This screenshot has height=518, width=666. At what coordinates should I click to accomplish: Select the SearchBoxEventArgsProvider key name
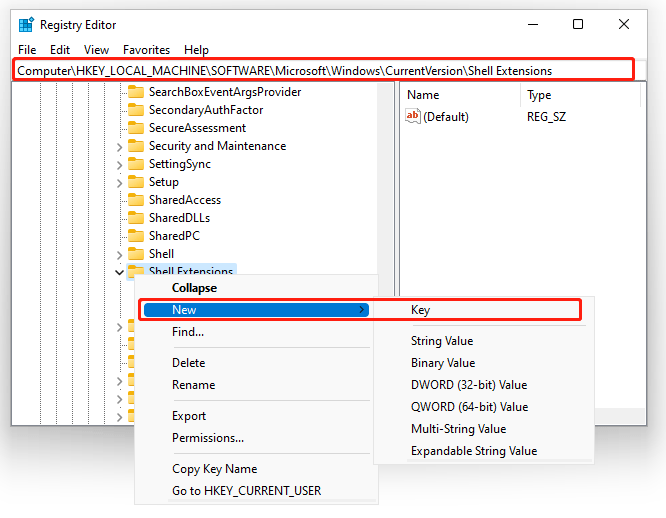click(x=225, y=92)
